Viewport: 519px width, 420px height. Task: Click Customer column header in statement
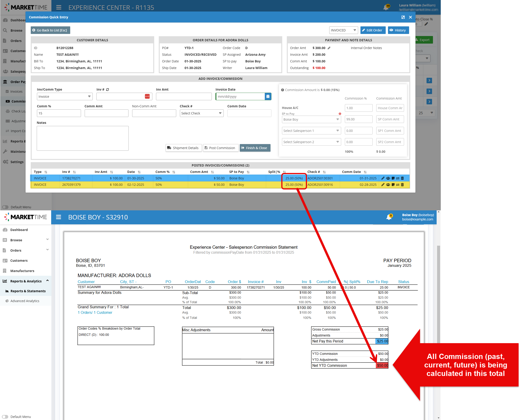pos(86,282)
